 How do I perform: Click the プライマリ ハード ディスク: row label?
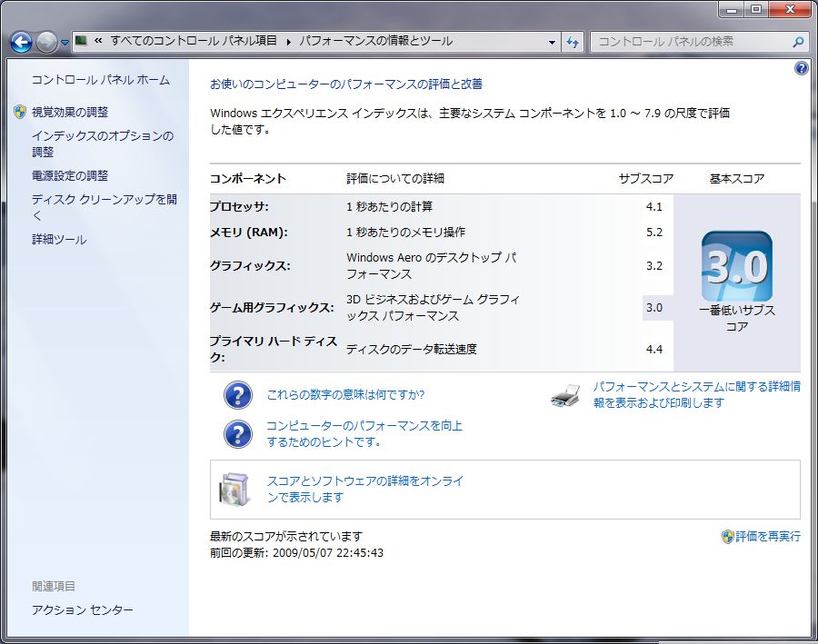[x=274, y=350]
